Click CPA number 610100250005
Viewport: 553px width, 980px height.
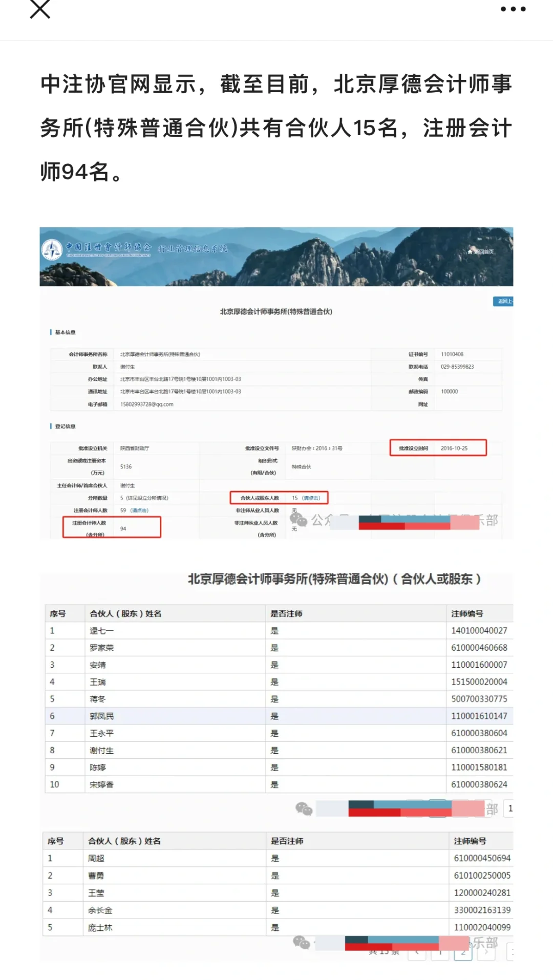(x=482, y=876)
